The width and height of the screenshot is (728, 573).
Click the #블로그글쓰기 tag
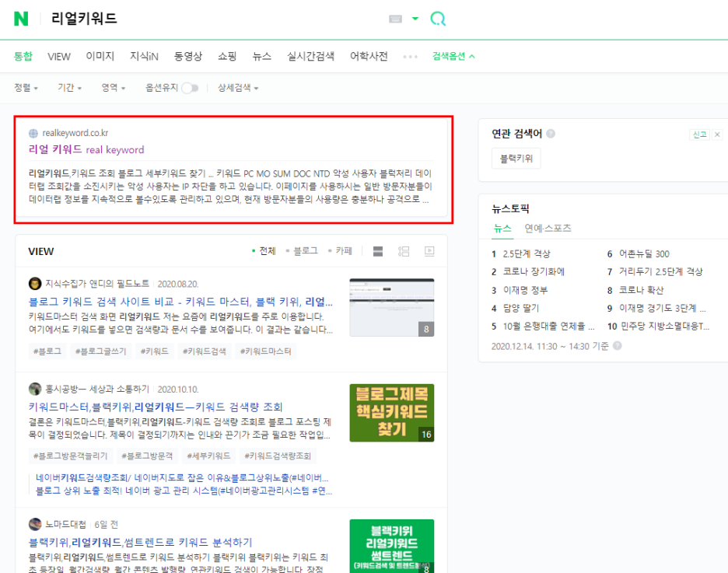pyautogui.click(x=101, y=351)
